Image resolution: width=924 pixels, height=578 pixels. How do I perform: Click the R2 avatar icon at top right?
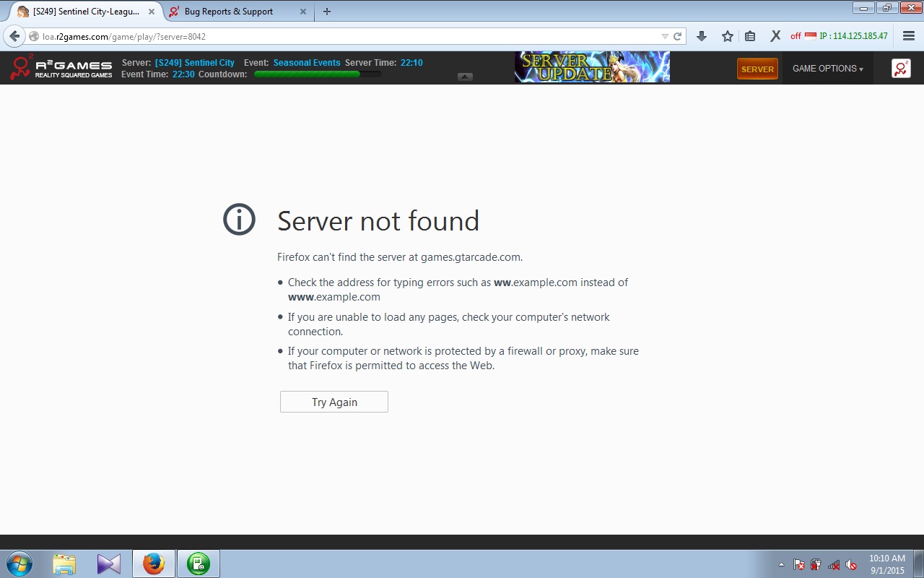click(x=900, y=69)
